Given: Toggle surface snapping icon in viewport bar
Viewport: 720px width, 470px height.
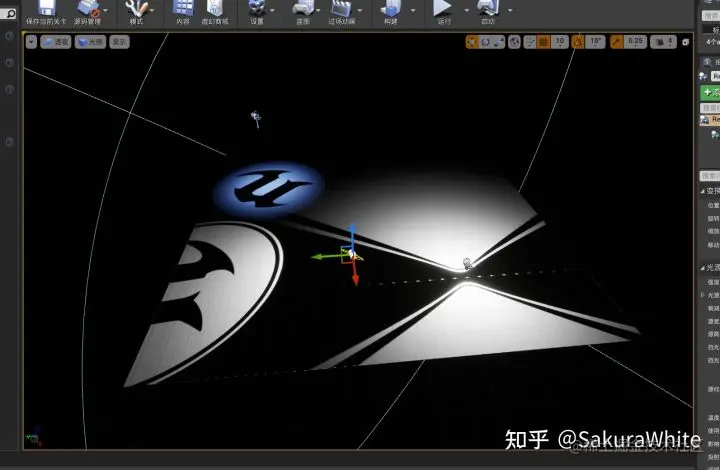Looking at the screenshot, I should pos(530,42).
